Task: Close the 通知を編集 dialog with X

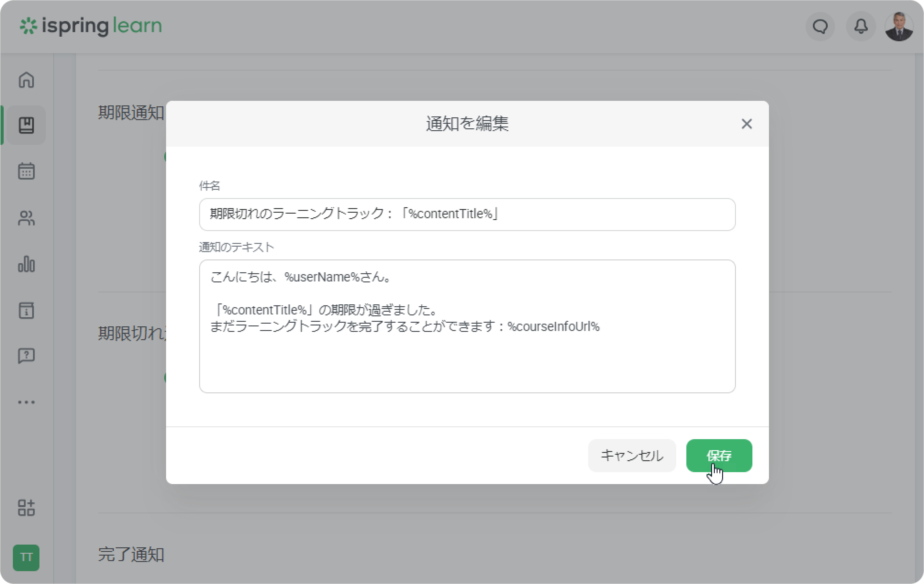Action: (746, 124)
